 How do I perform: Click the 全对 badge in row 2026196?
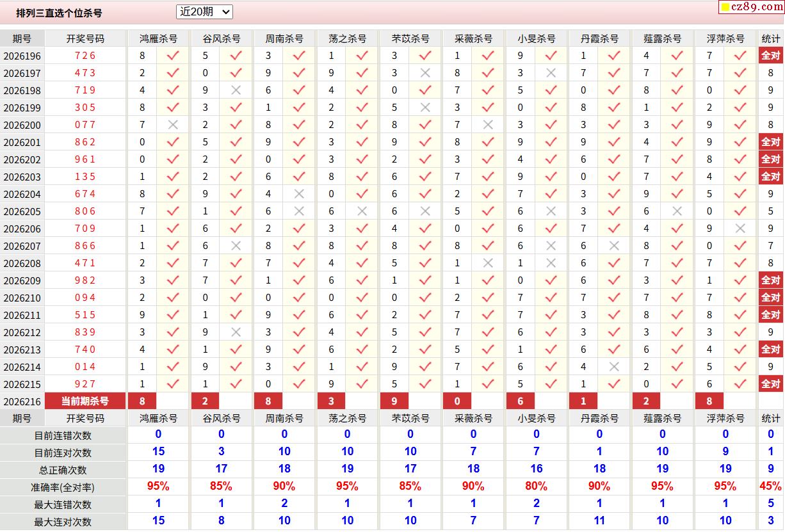tap(770, 56)
